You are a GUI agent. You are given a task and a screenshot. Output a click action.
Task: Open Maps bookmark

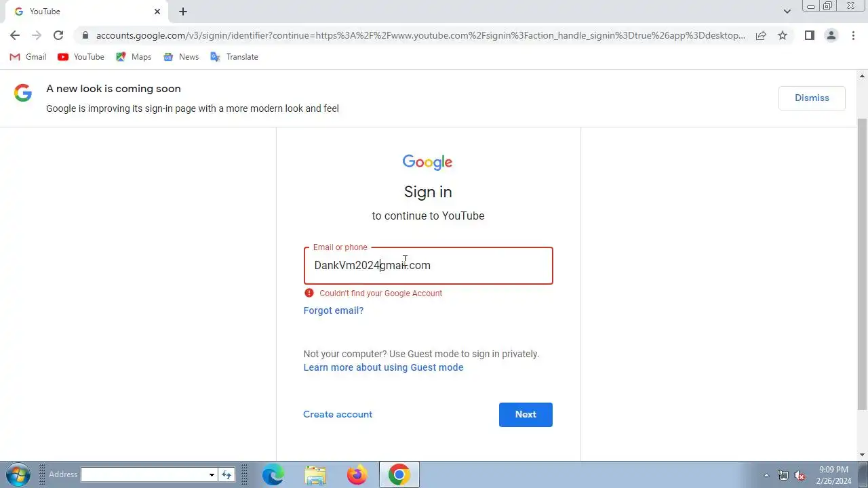click(x=134, y=57)
